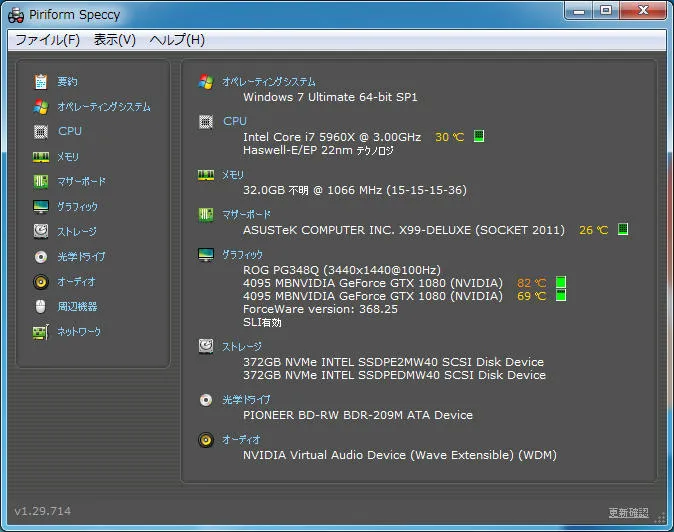The width and height of the screenshot is (674, 532).
Task: Open the マザーボード heading link in summary
Action: [246, 214]
